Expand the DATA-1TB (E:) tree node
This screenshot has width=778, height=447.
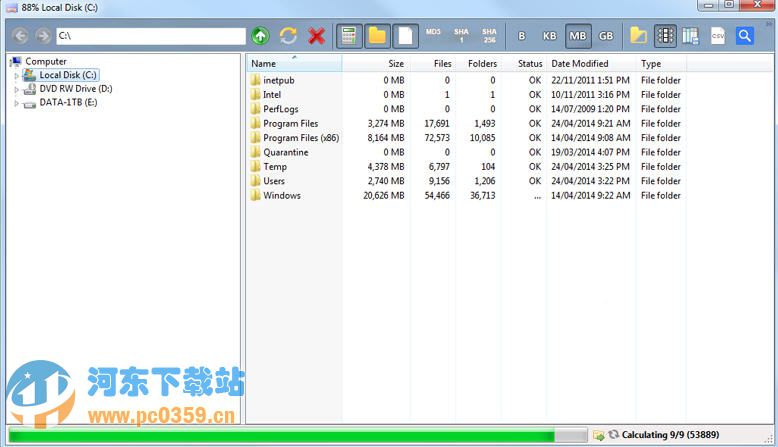click(16, 104)
